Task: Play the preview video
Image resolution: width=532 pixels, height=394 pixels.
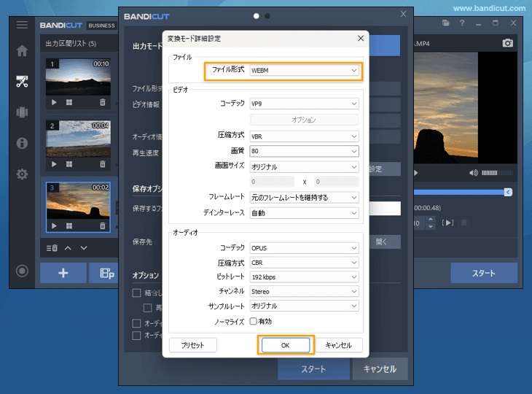Action: click(416, 173)
